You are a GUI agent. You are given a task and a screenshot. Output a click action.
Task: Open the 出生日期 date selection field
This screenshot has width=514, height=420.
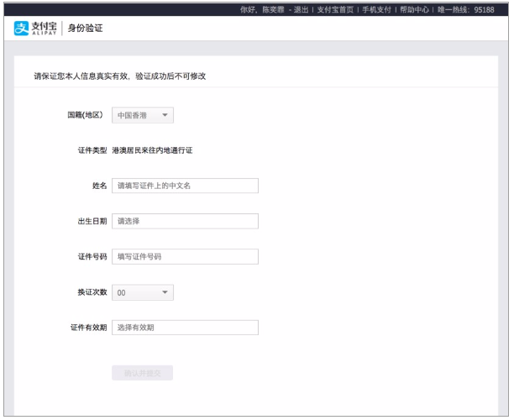184,221
